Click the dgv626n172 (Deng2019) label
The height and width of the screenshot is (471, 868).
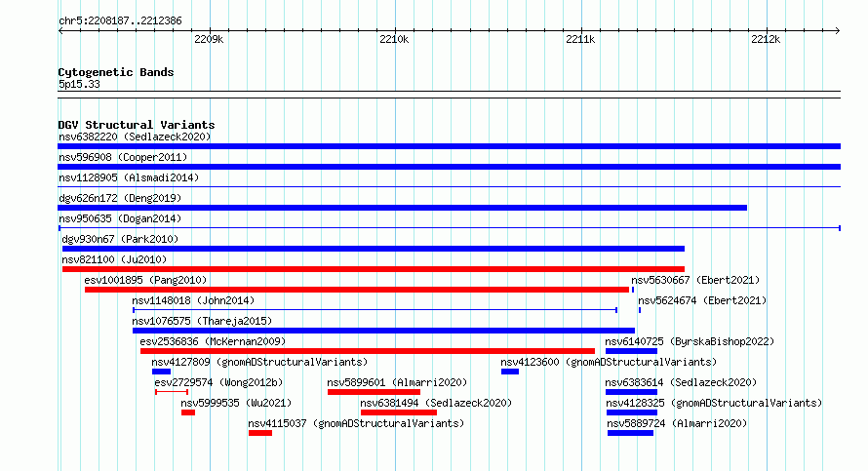[120, 198]
